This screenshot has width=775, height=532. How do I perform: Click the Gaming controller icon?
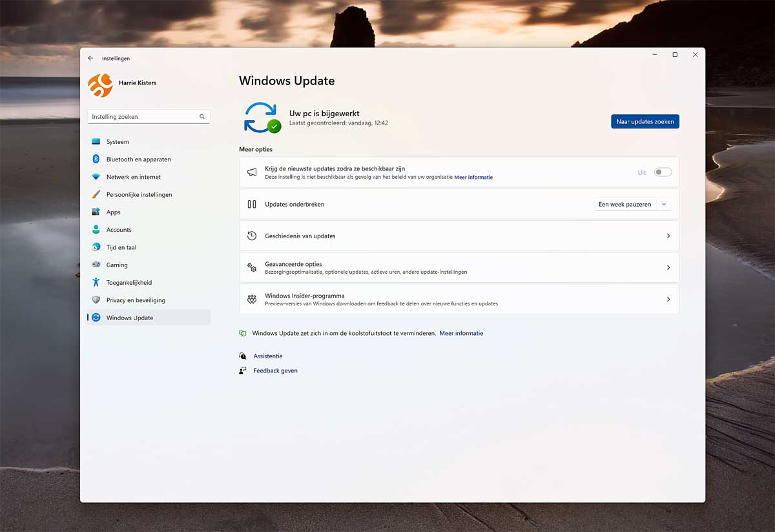[x=96, y=265]
